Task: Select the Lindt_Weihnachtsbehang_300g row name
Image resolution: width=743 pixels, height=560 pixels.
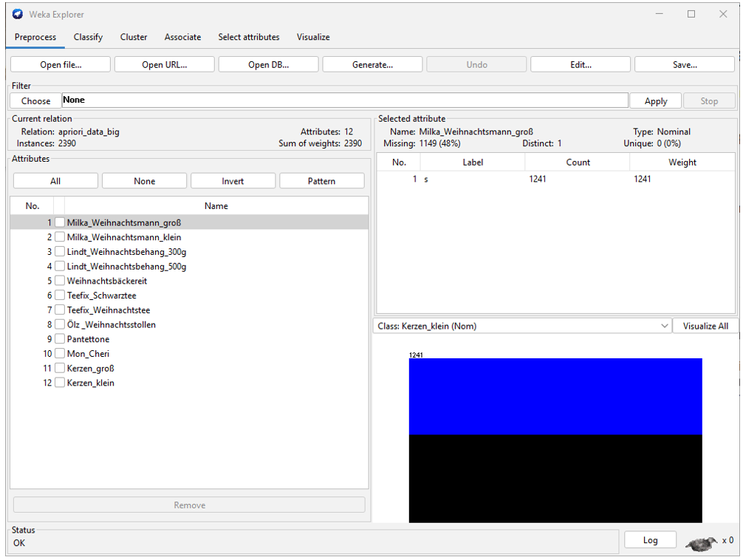Action: [x=126, y=252]
